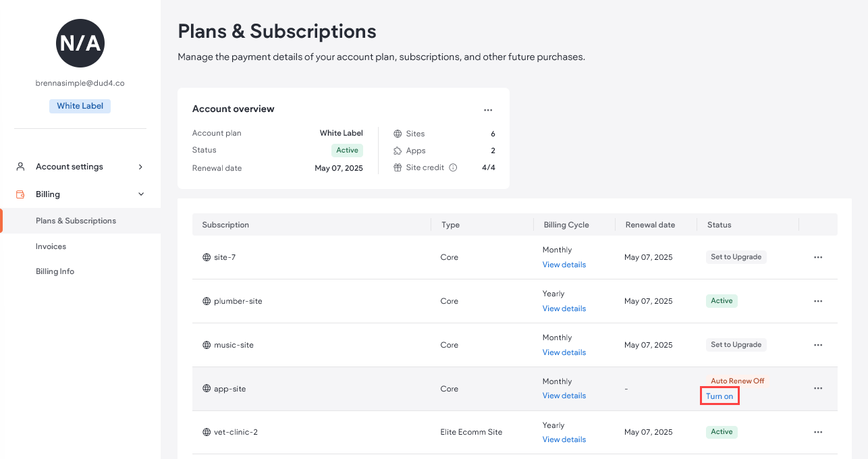The width and height of the screenshot is (868, 459).
Task: Select Plans & Subscriptions in sidebar
Action: click(x=76, y=221)
